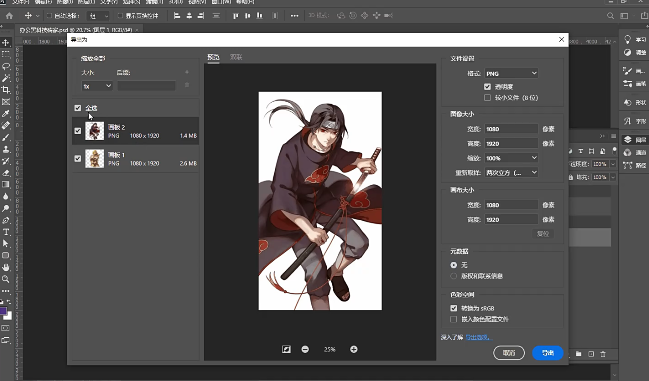Click the Home icon in options bar
The image size is (649, 381).
tap(9, 16)
